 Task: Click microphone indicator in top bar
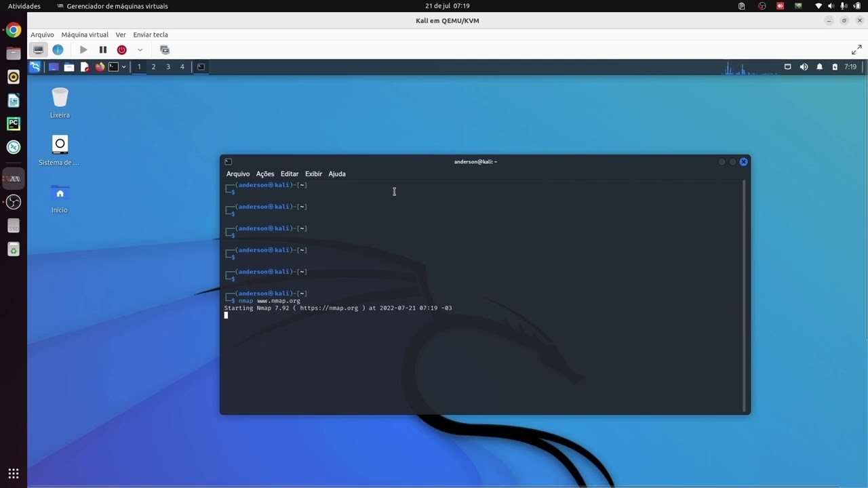844,6
